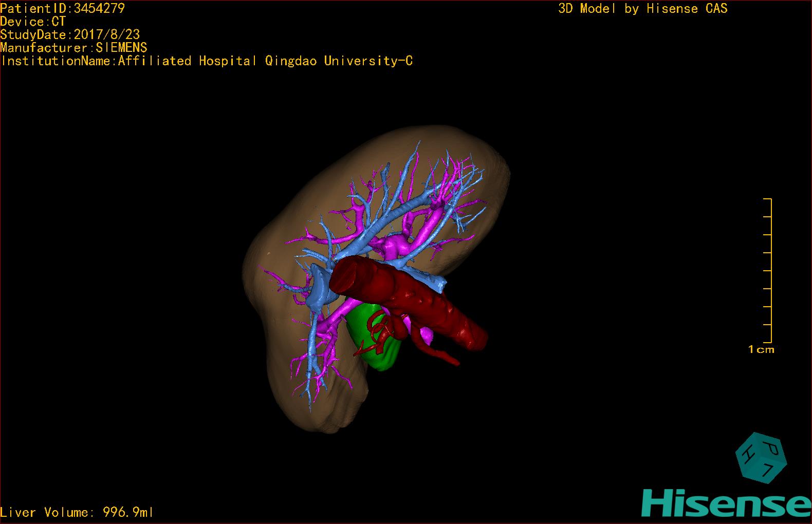Click the InstitutionName Affiliated Hospital Qingdao University text

pos(207,61)
